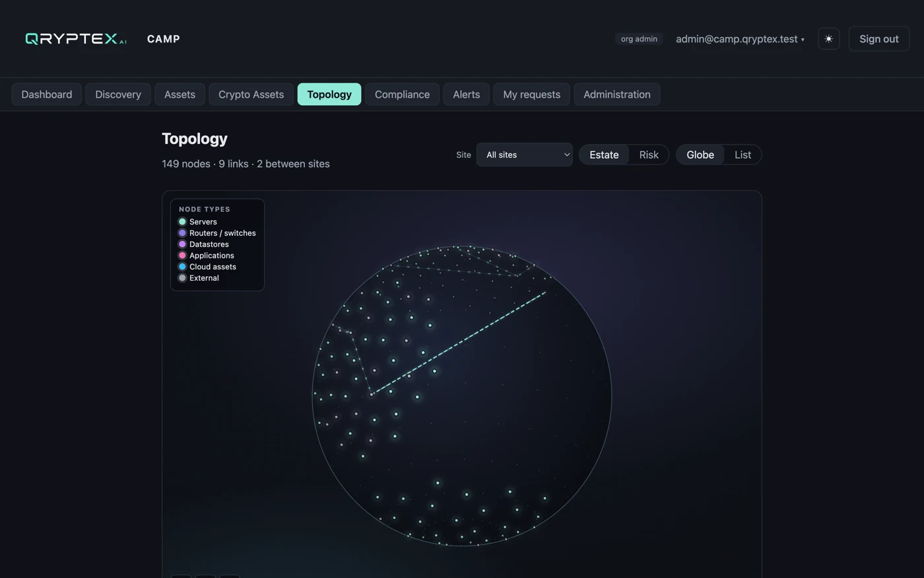This screenshot has height=578, width=924.
Task: Open the Crypto Assets tab
Action: tap(251, 94)
